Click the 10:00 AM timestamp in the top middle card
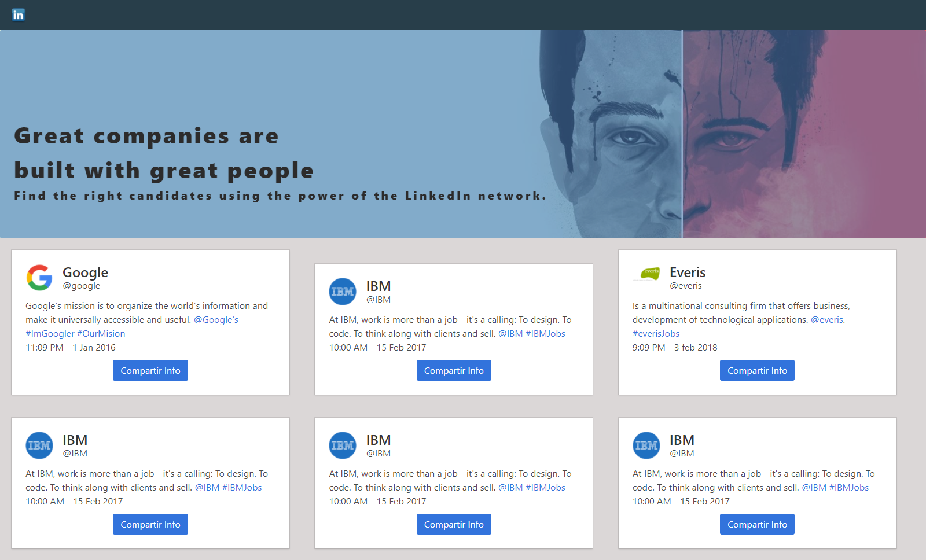Image resolution: width=926 pixels, height=560 pixels. 377,348
